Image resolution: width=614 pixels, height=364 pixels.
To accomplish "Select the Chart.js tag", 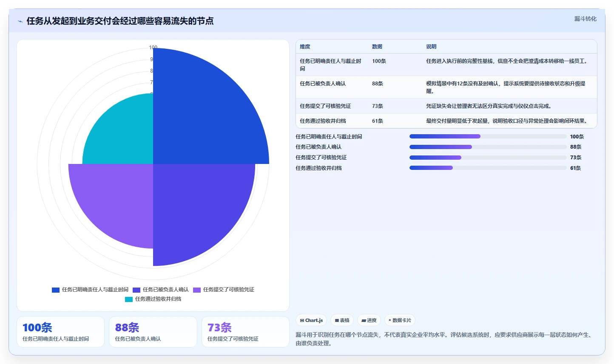I will [311, 320].
